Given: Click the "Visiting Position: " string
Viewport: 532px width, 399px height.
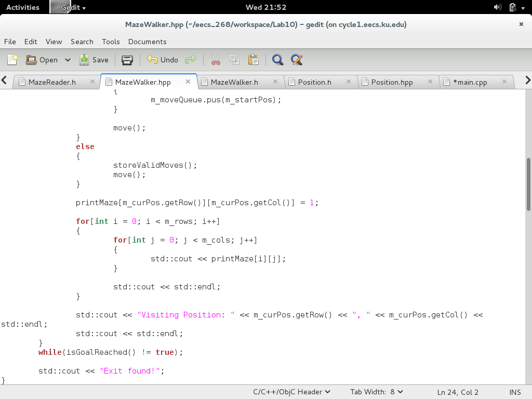Looking at the screenshot, I should [x=186, y=315].
